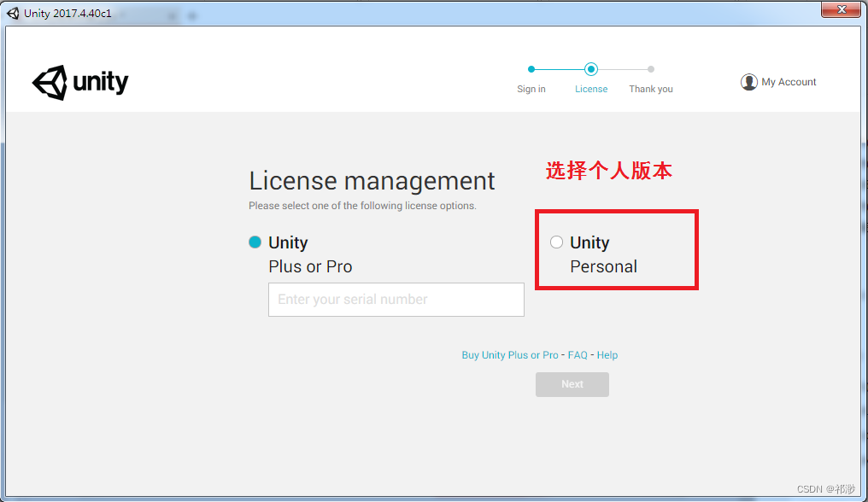868x502 pixels.
Task: Close the Unity 2017.4.40c1 window
Action: pos(841,9)
